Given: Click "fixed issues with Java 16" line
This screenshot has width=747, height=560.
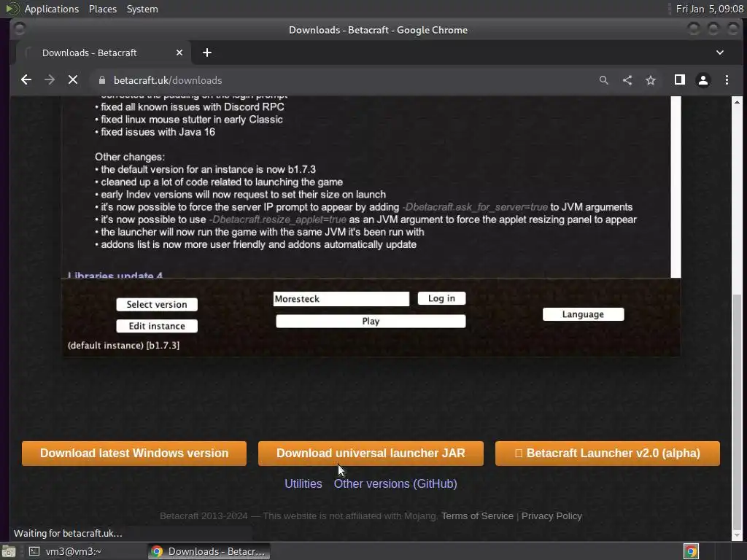Looking at the screenshot, I should pos(158,132).
